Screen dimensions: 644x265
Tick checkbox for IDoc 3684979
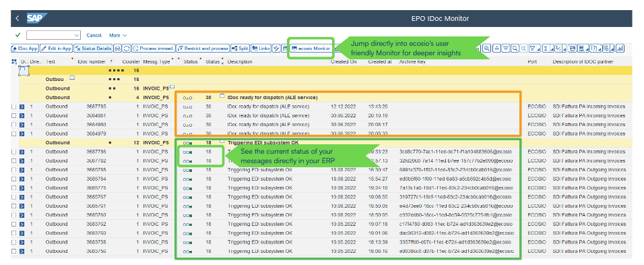pos(14,134)
